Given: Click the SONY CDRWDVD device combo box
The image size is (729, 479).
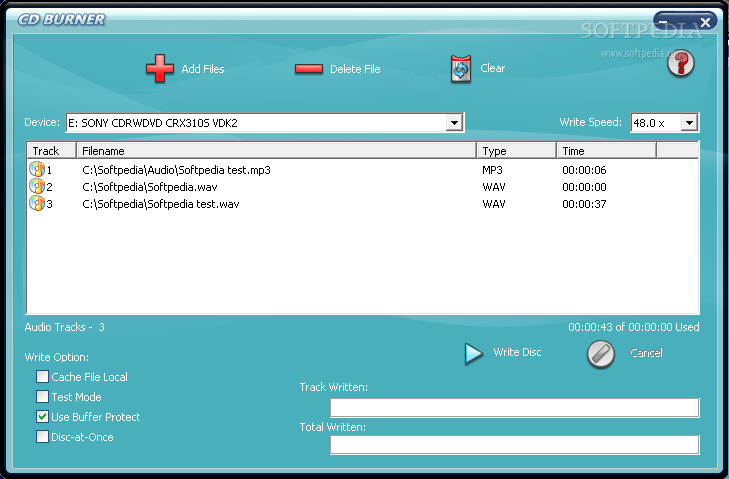Looking at the screenshot, I should [265, 123].
